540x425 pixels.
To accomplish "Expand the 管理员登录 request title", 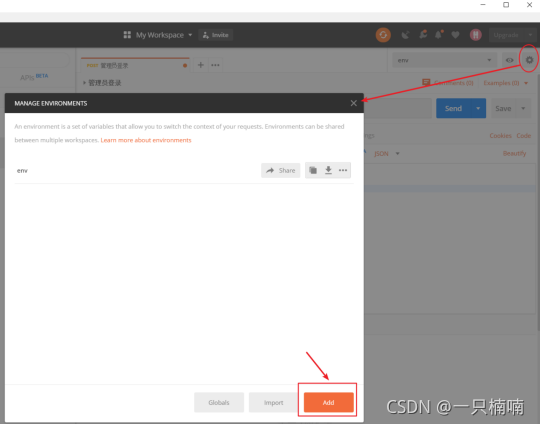I will click(102, 83).
